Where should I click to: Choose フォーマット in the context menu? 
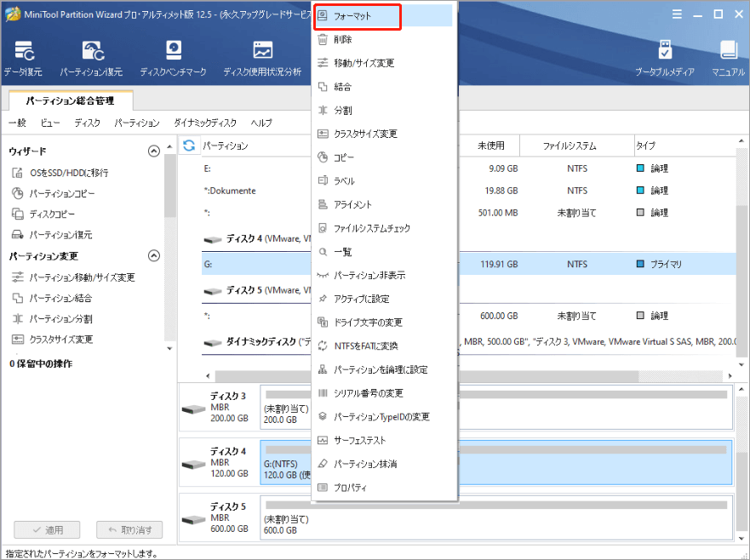(384, 16)
